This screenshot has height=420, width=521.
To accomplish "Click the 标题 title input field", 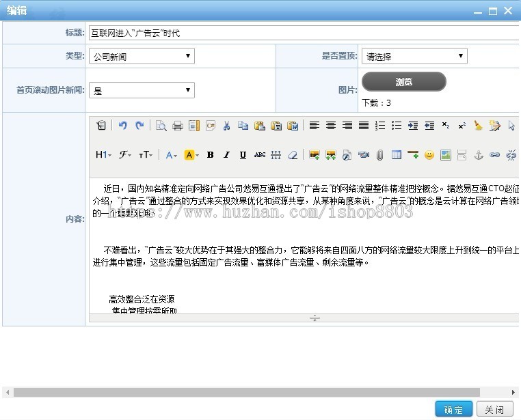I will (x=304, y=33).
